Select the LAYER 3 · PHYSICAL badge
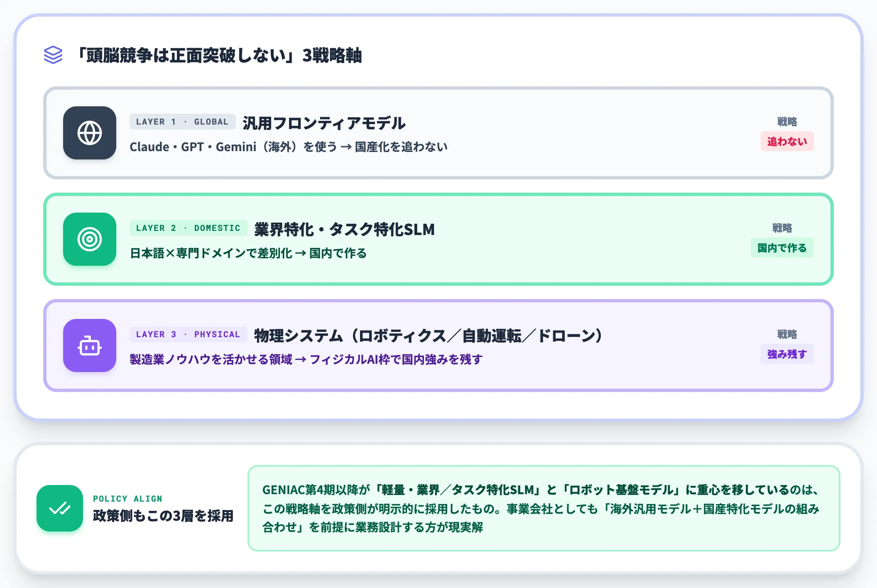This screenshot has width=877, height=588. [x=188, y=334]
